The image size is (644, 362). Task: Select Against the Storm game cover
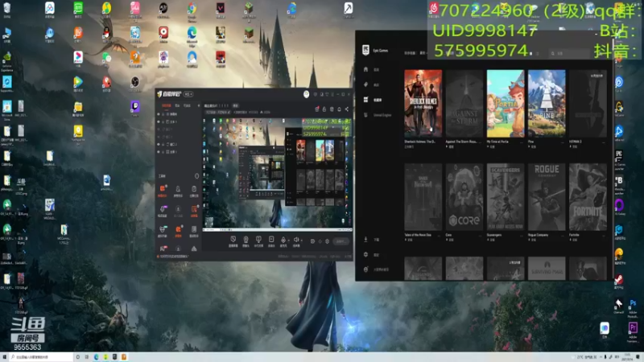click(464, 104)
